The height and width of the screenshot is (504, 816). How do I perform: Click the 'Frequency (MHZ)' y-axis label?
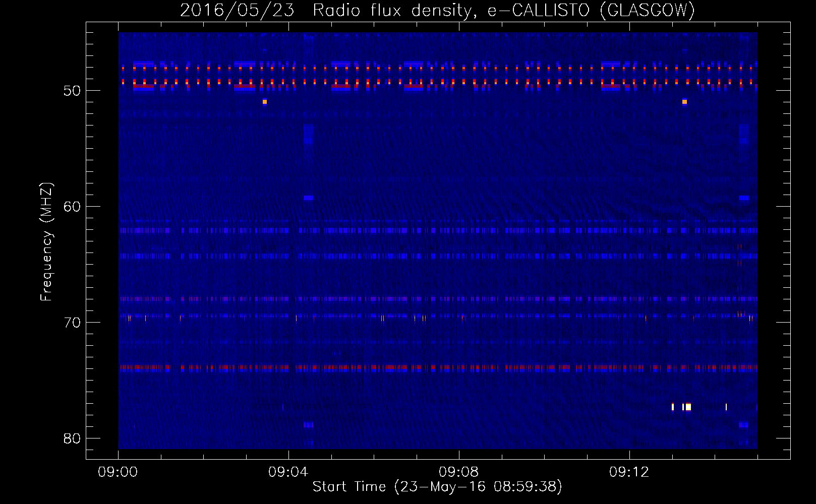(x=46, y=242)
